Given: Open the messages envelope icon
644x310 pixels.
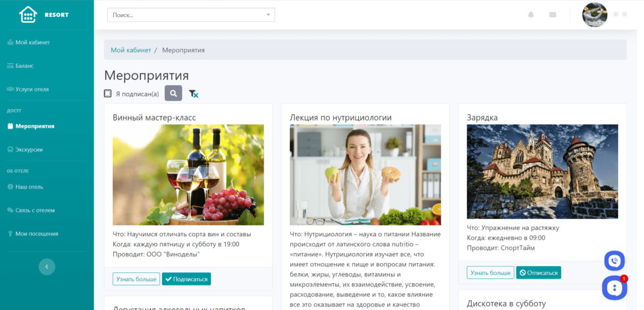Looking at the screenshot, I should coord(553,15).
